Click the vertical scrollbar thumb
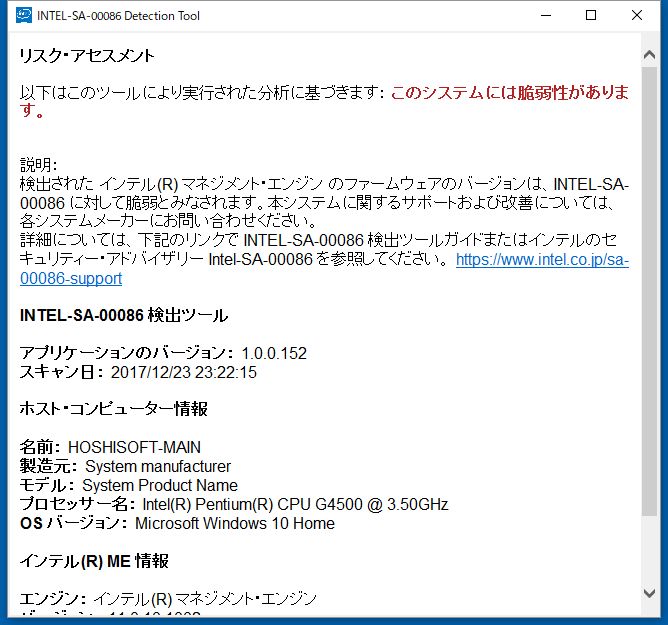The width and height of the screenshot is (668, 625). [649, 291]
